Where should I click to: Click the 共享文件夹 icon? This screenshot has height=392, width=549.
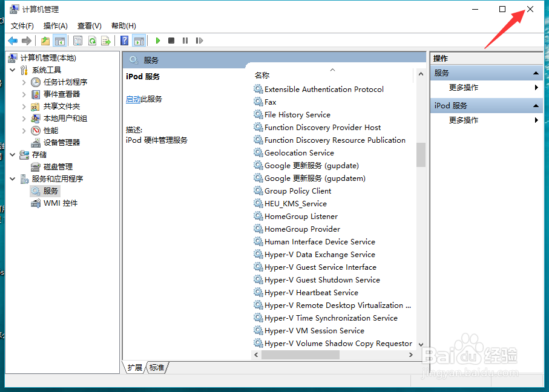coord(36,106)
